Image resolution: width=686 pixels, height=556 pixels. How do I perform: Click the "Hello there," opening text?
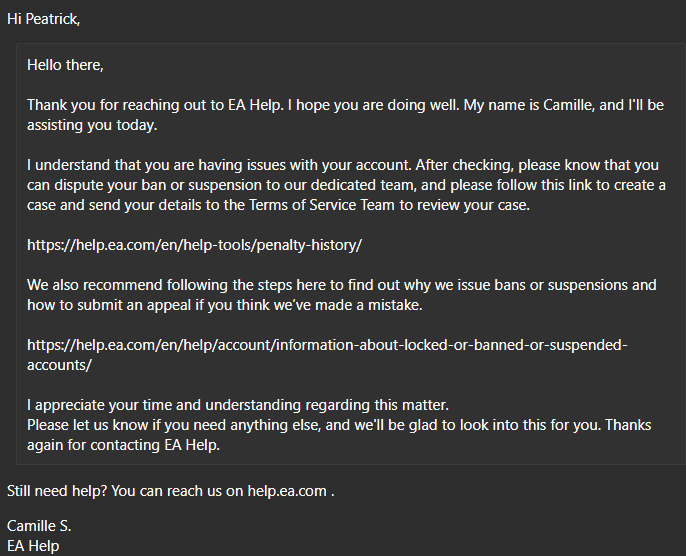click(65, 65)
